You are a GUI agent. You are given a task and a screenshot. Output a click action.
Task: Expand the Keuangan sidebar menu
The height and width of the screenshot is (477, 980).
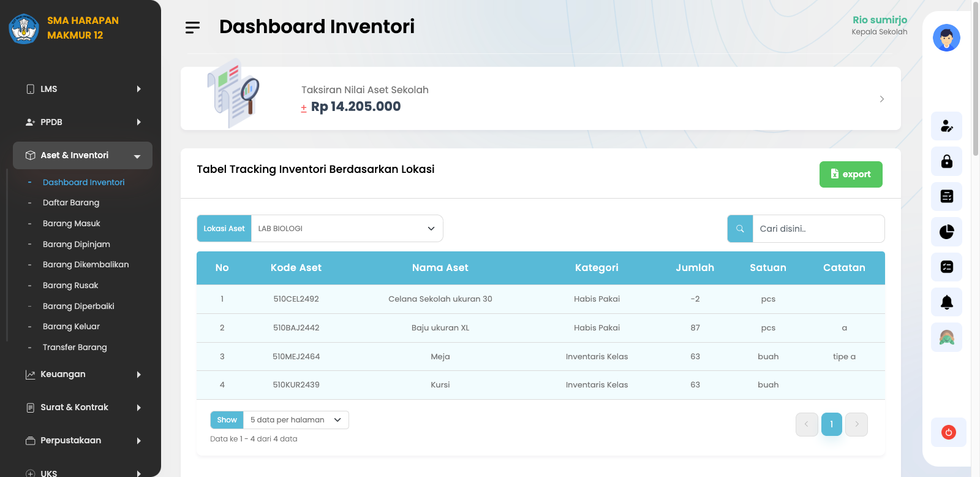click(x=83, y=375)
